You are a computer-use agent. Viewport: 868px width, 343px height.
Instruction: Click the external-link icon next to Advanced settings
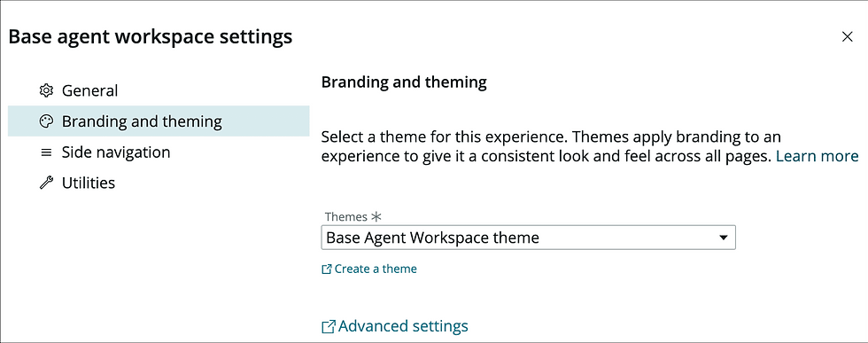coord(329,326)
